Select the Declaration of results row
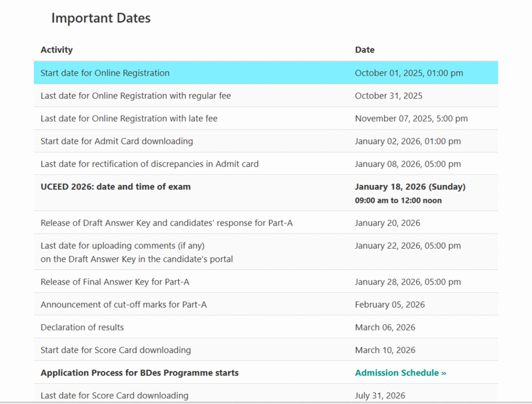Image resolution: width=532 pixels, height=404 pixels. tap(82, 328)
